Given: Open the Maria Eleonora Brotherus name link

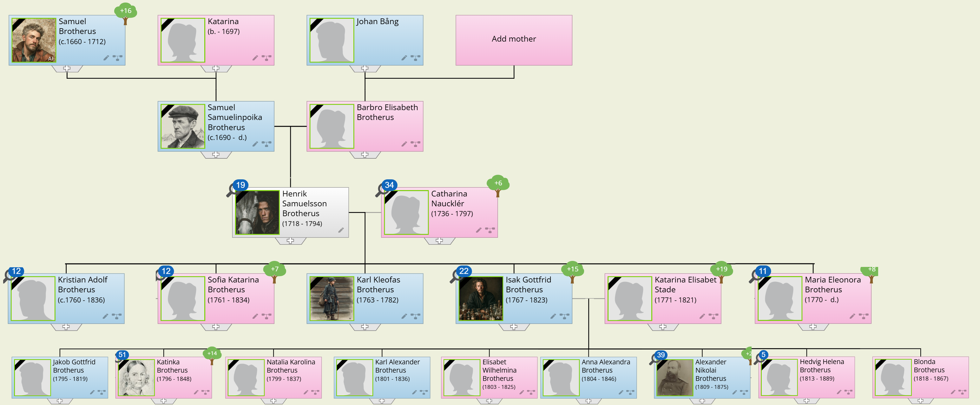Looking at the screenshot, I should pos(832,284).
